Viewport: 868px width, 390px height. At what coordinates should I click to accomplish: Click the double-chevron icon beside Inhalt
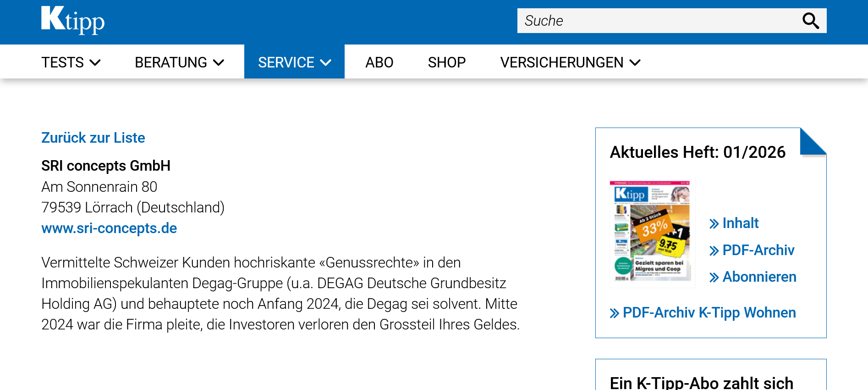point(714,224)
